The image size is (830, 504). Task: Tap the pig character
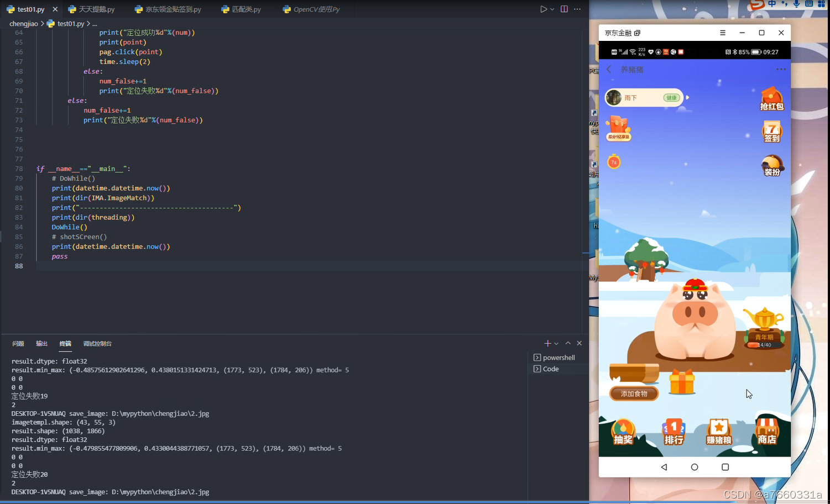696,319
